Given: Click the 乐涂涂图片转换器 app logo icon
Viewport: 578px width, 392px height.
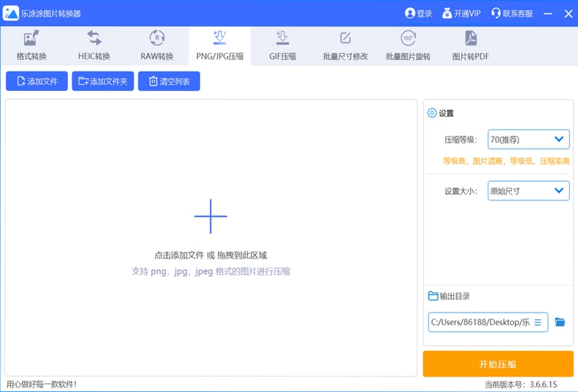Looking at the screenshot, I should (11, 13).
